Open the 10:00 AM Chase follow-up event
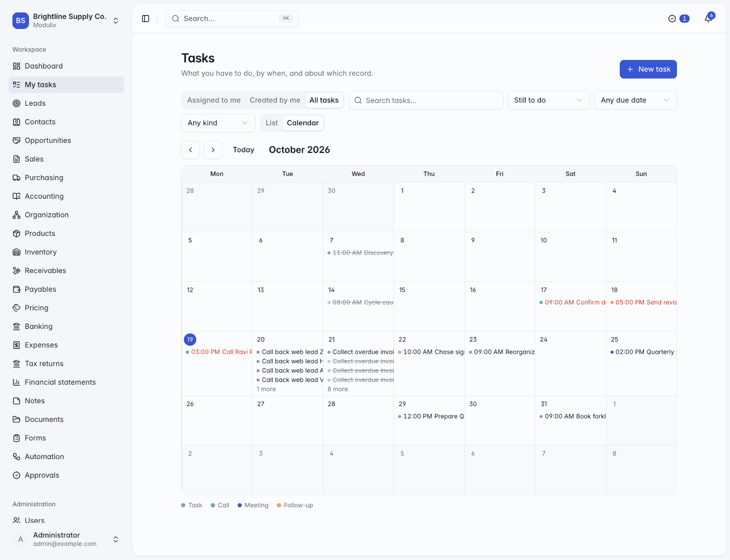Image resolution: width=730 pixels, height=560 pixels. [431, 352]
